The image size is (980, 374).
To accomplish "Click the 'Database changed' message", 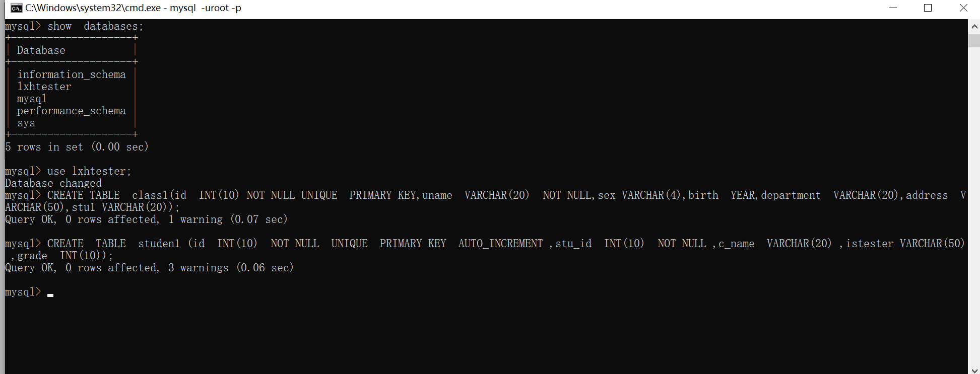I will pyautogui.click(x=53, y=183).
